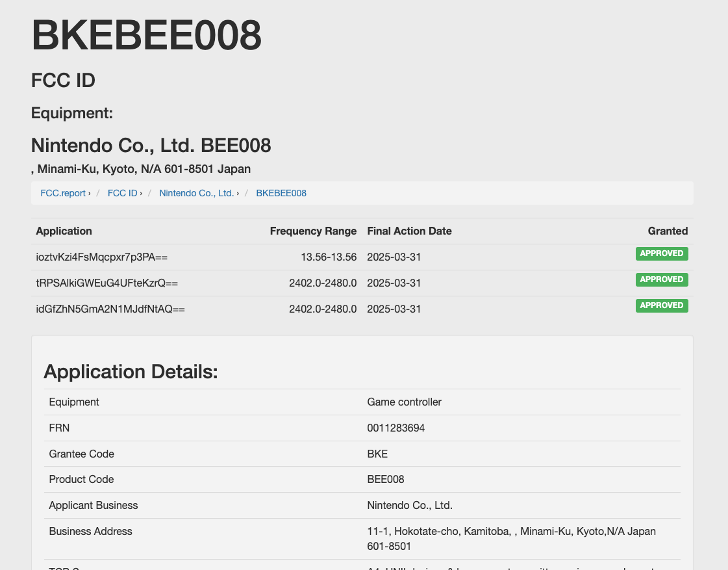Click the Frequency Range column header
Viewport: 728px width, 570px height.
coord(313,231)
